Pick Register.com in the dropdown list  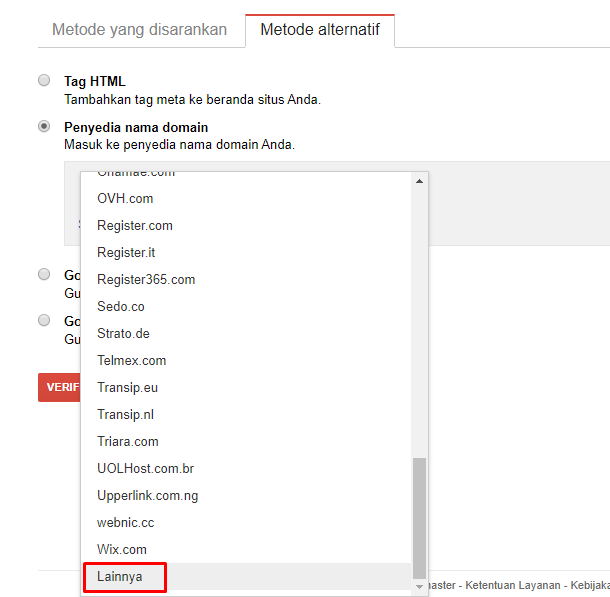pos(135,225)
